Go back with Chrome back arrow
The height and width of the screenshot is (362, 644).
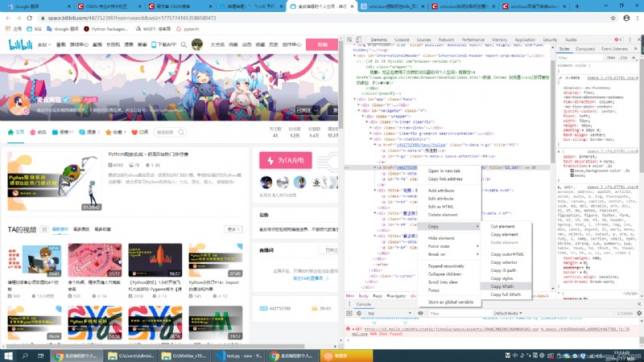[8, 18]
